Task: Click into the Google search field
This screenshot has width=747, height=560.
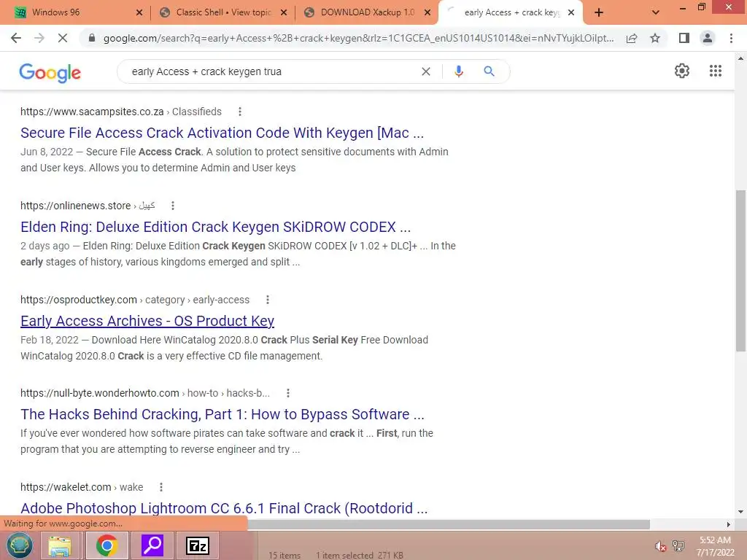Action: [271, 71]
